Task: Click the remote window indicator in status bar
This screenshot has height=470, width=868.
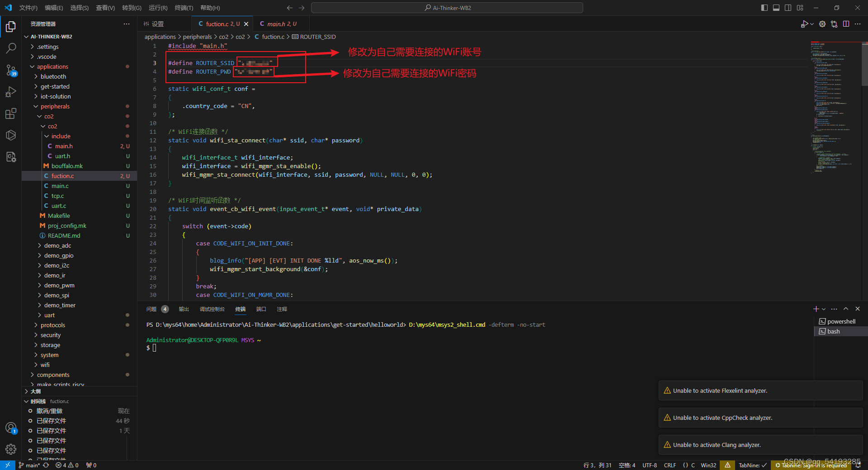Action: point(7,465)
